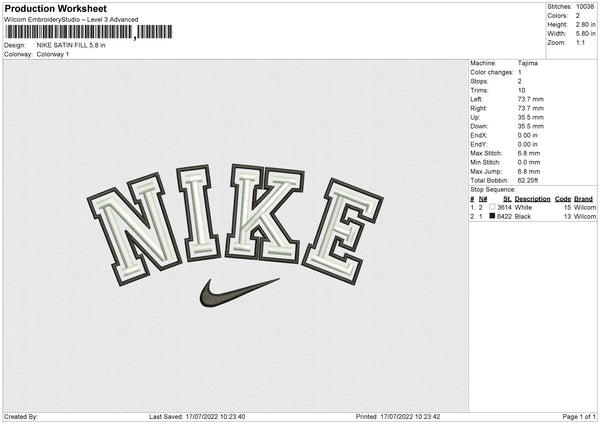The height and width of the screenshot is (424, 600).
Task: Click the Zoom value 1:1
Action: [580, 42]
